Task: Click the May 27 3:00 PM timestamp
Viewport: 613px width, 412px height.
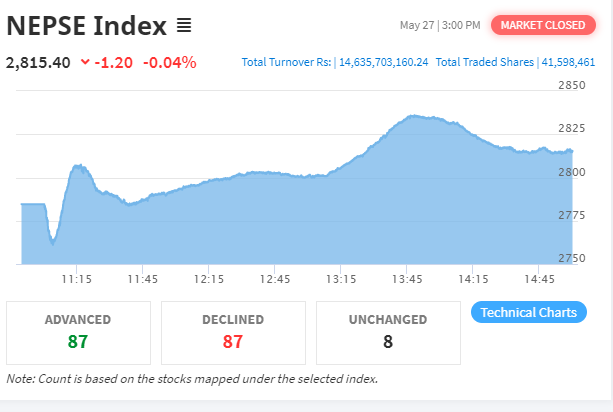Action: (440, 25)
